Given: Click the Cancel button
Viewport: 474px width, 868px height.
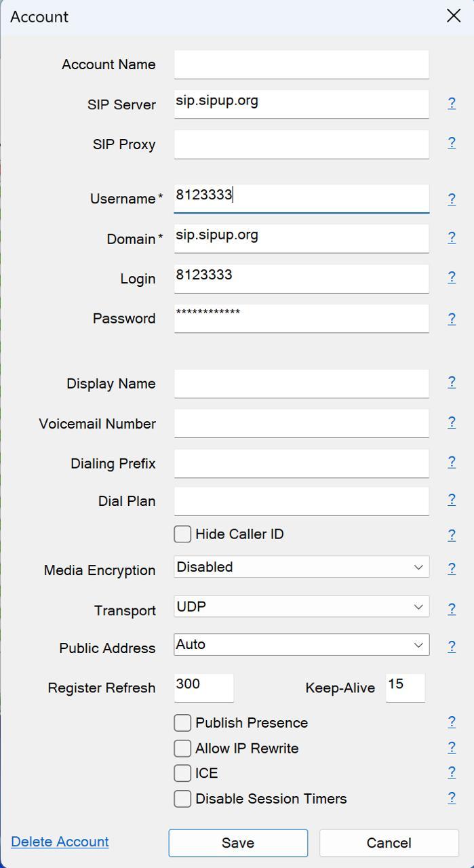Looking at the screenshot, I should (x=389, y=843).
